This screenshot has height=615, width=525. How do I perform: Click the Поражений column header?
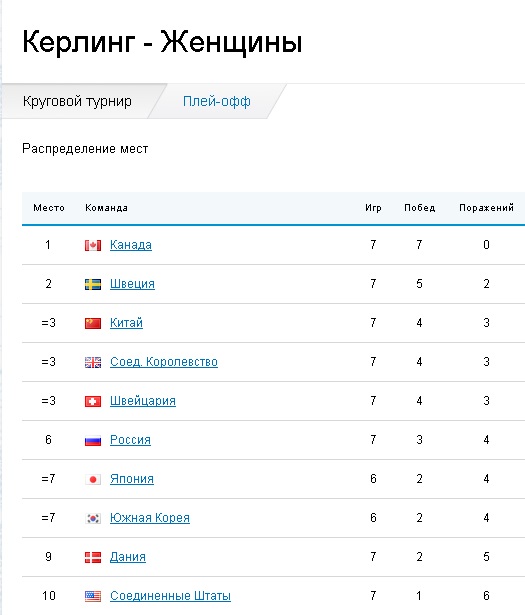(486, 208)
